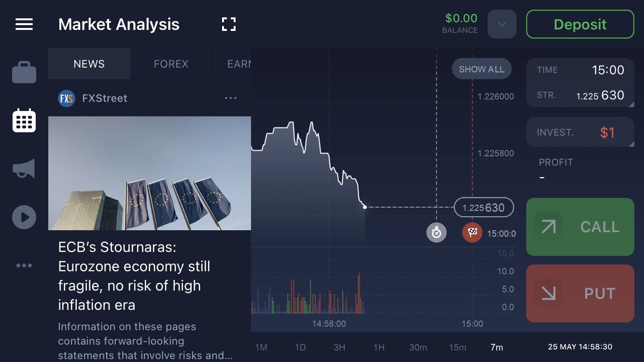Screen dimensions: 644x362
Task: Open the promotions megaphone icon
Action: coord(24,169)
